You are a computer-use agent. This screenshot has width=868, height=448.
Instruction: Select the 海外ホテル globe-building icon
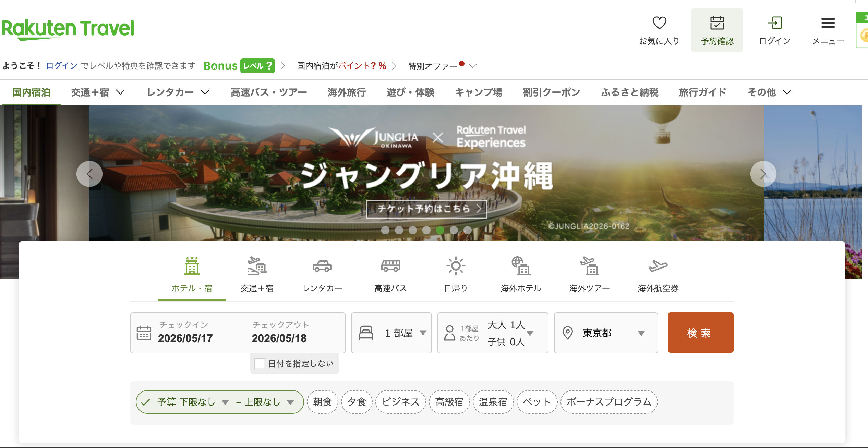pos(521,266)
